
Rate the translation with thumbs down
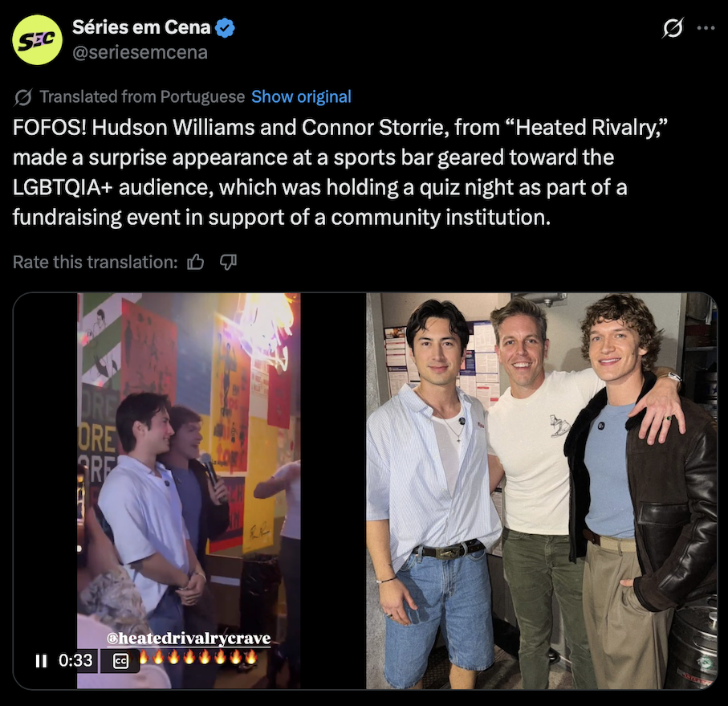pos(228,263)
